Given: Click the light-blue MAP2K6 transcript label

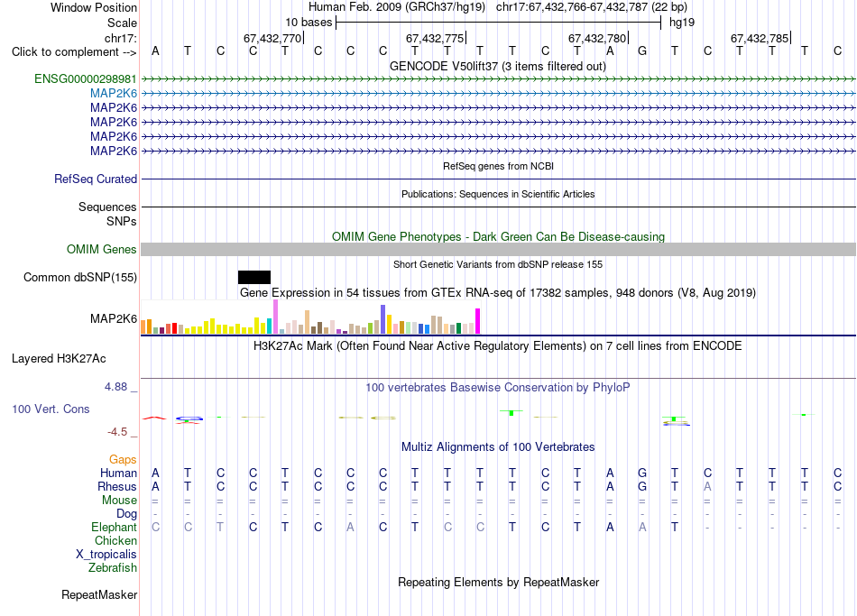Looking at the screenshot, I should (114, 94).
